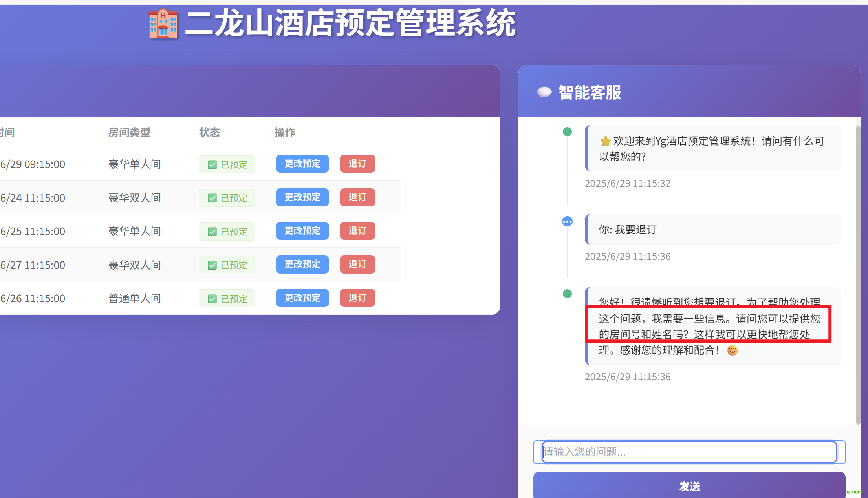Click the 6/27 11:15:00 time cell
This screenshot has height=498, width=868.
point(33,265)
